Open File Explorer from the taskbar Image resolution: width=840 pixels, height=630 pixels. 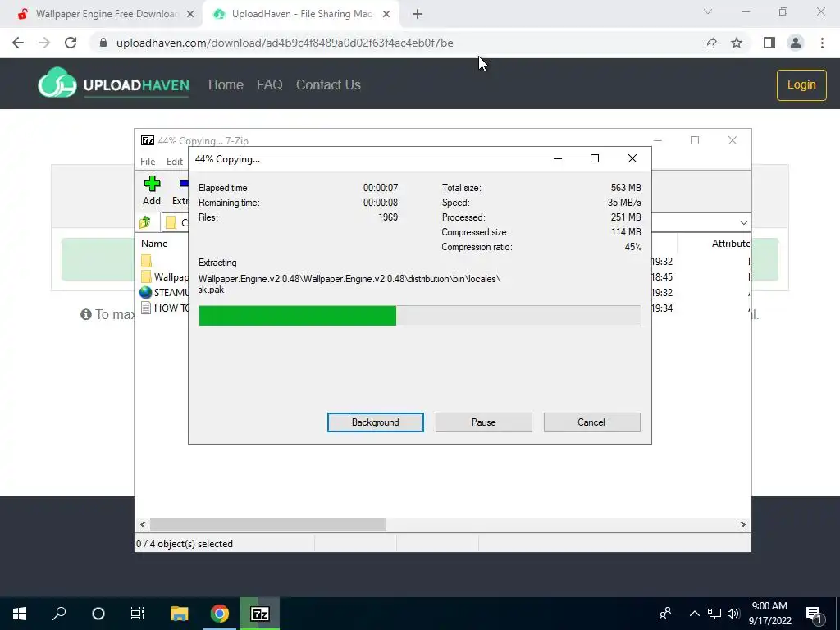click(180, 614)
